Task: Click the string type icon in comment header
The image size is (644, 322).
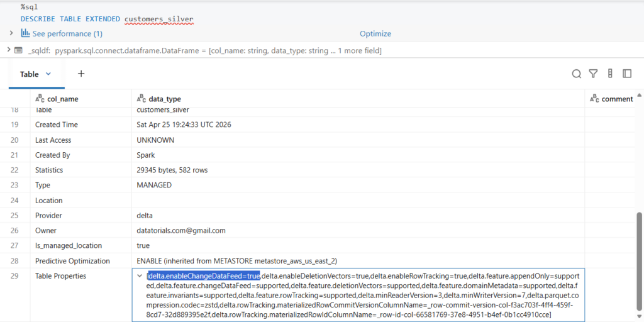Action: (x=594, y=99)
